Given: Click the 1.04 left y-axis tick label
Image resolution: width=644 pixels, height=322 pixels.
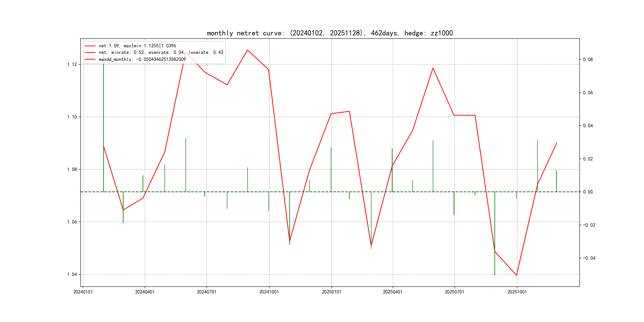Looking at the screenshot, I should tap(72, 274).
